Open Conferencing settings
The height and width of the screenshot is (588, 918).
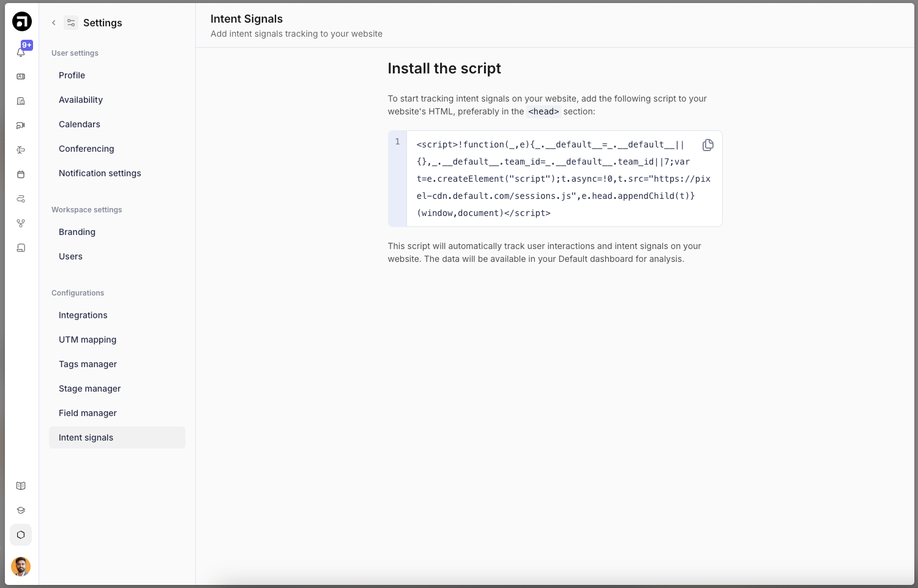[117, 149]
